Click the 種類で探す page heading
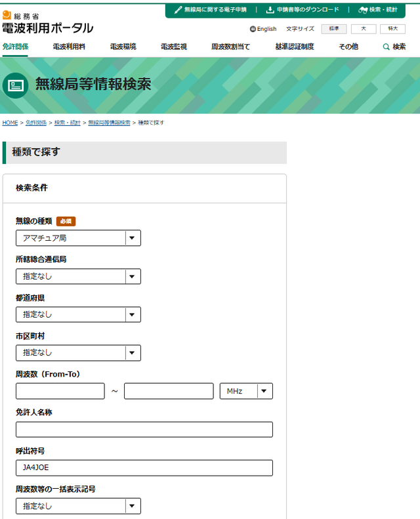The height and width of the screenshot is (519, 420). (x=36, y=152)
